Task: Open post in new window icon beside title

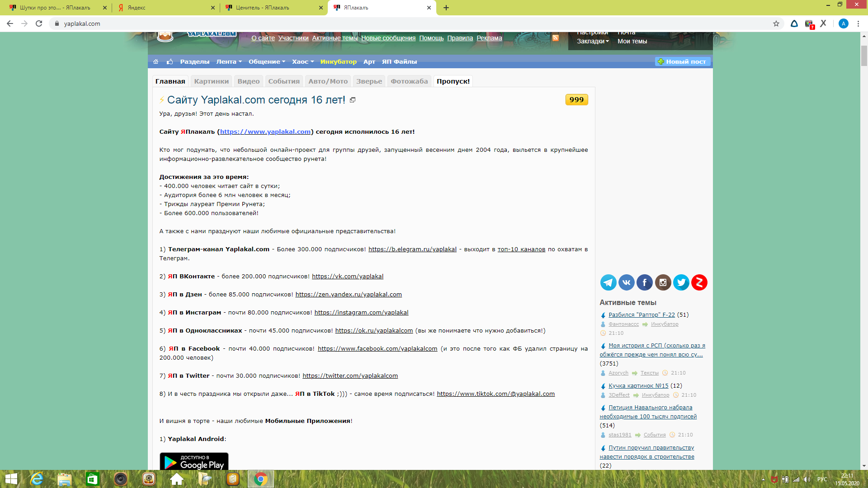Action: [x=353, y=100]
